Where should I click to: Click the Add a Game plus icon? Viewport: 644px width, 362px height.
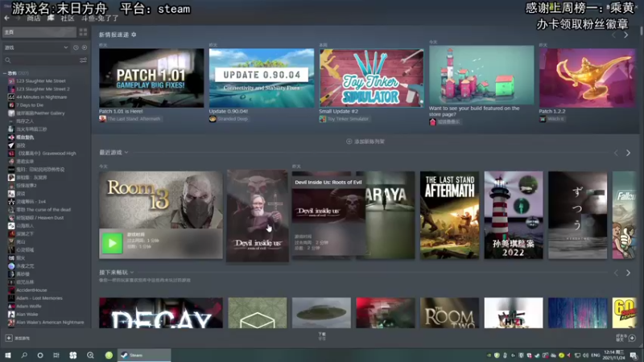9,338
